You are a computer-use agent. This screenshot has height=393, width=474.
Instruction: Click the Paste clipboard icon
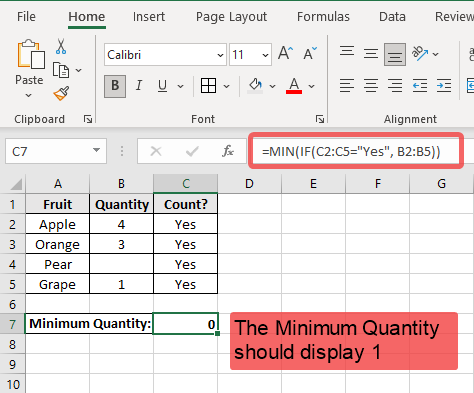31,54
